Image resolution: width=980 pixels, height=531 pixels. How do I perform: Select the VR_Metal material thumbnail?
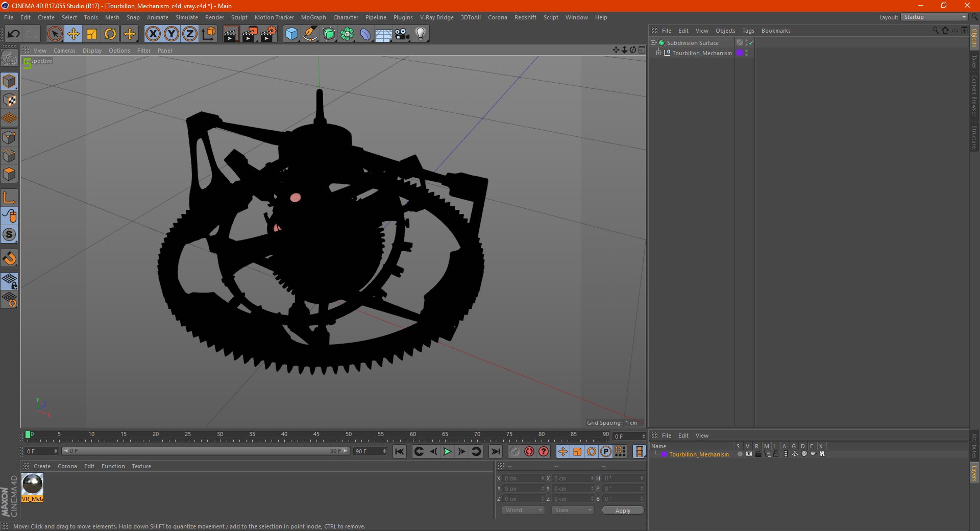pos(32,487)
